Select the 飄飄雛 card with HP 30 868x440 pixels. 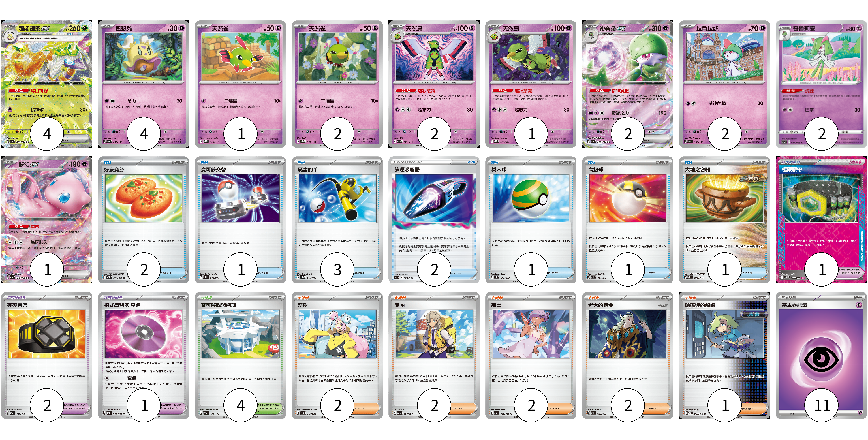(x=144, y=84)
